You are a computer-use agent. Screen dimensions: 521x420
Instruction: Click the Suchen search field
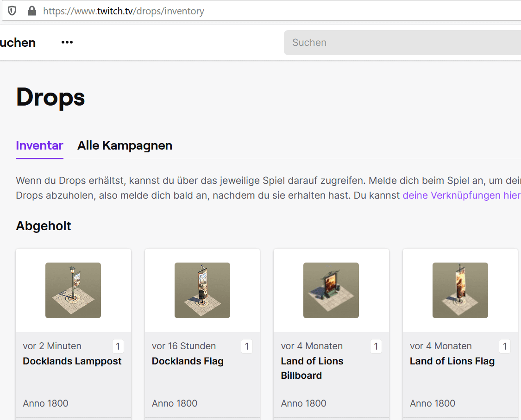pos(402,43)
